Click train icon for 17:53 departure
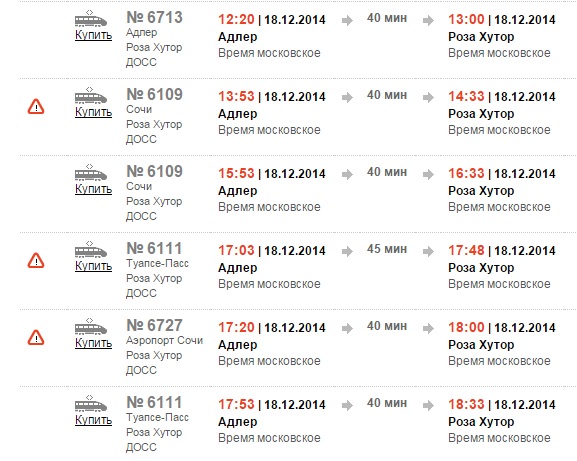 (x=91, y=404)
